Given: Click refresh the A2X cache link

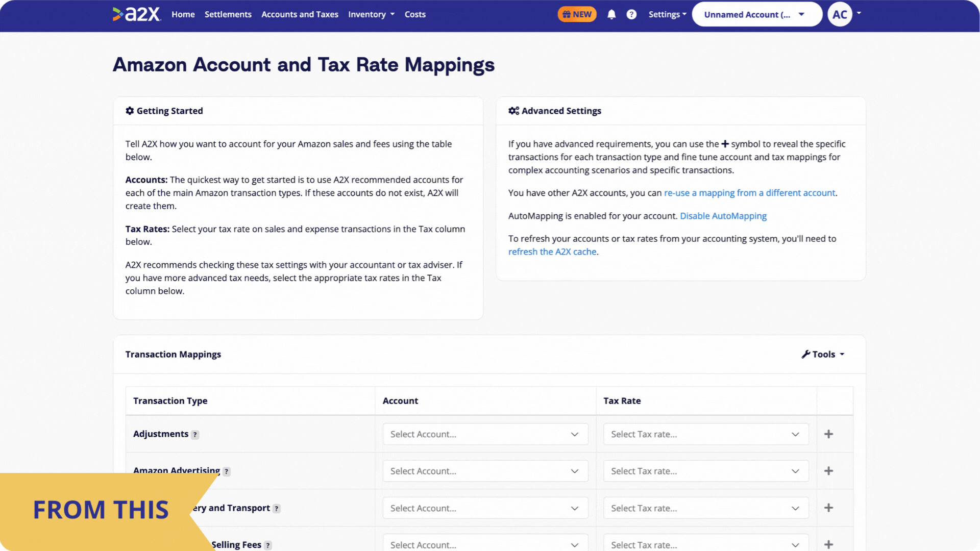Looking at the screenshot, I should pos(552,252).
